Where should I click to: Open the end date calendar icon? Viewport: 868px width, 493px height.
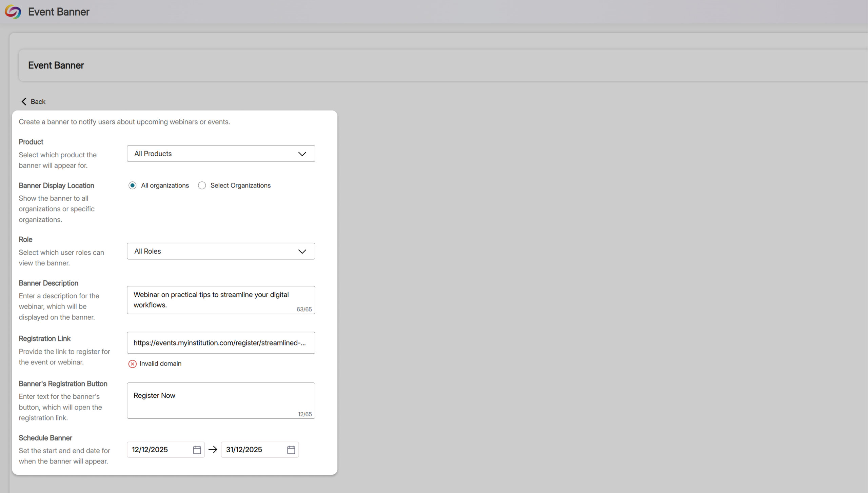click(x=291, y=450)
